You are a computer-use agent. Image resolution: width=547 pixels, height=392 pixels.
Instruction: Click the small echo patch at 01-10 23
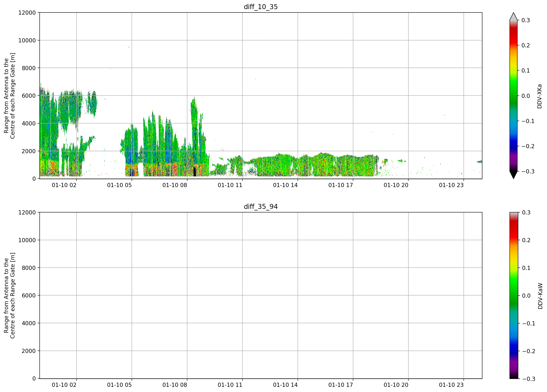[479, 162]
